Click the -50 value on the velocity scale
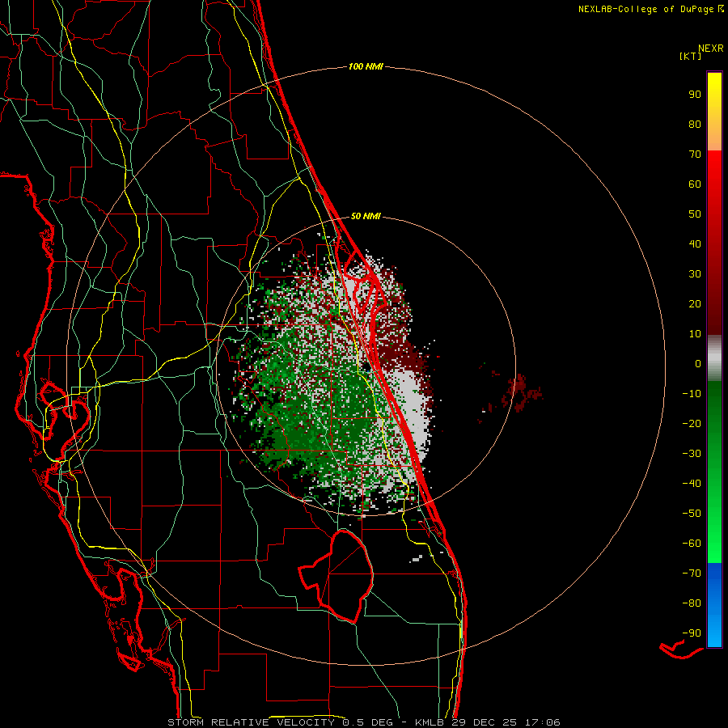This screenshot has width=728, height=728. (692, 514)
